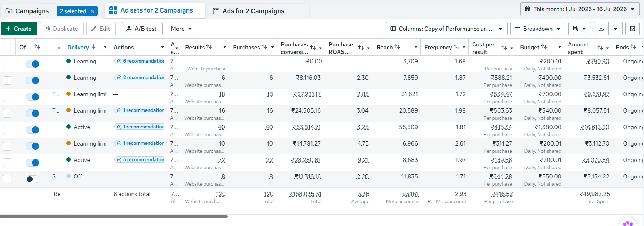Open the More dropdown menu
The width and height of the screenshot is (644, 226).
coord(181,29)
